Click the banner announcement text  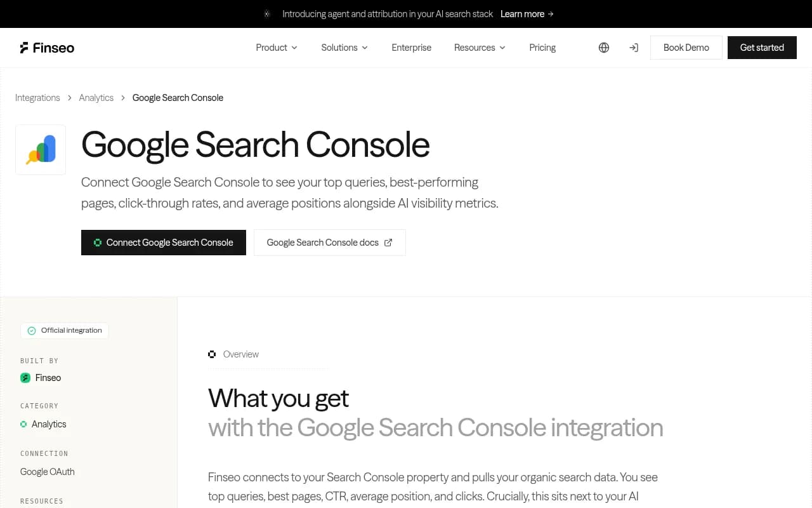388,14
